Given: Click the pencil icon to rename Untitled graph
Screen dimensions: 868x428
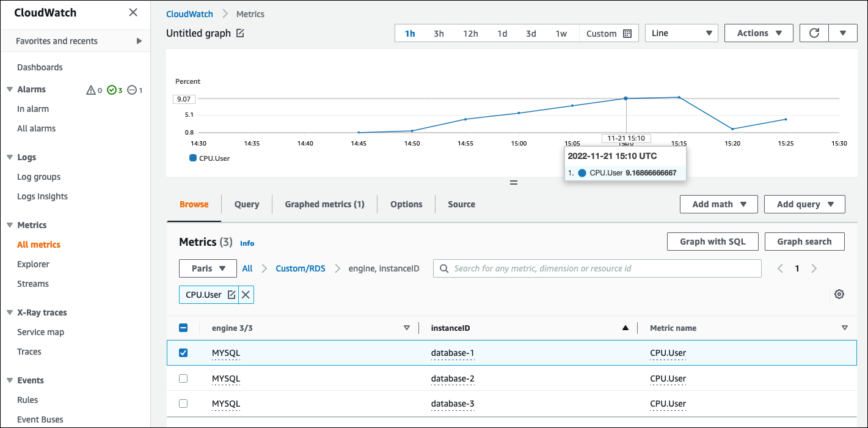Looking at the screenshot, I should (x=240, y=34).
